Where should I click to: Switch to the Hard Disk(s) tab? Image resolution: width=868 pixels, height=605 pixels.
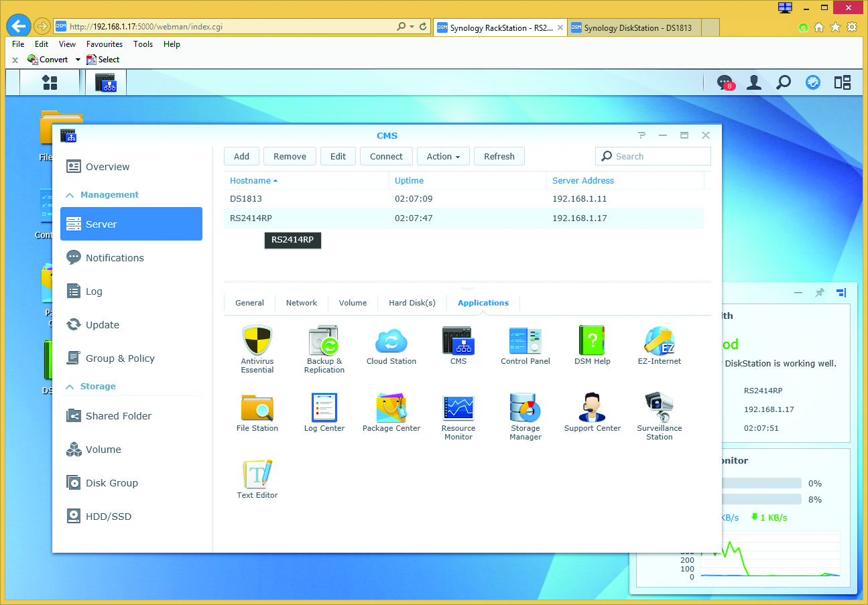[x=412, y=303]
